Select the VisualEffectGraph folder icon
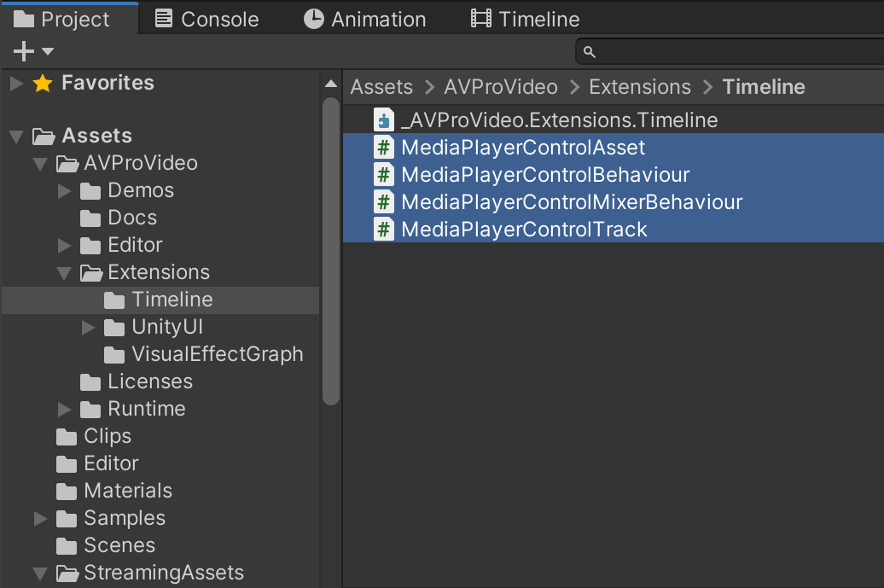The width and height of the screenshot is (884, 588). (x=113, y=355)
